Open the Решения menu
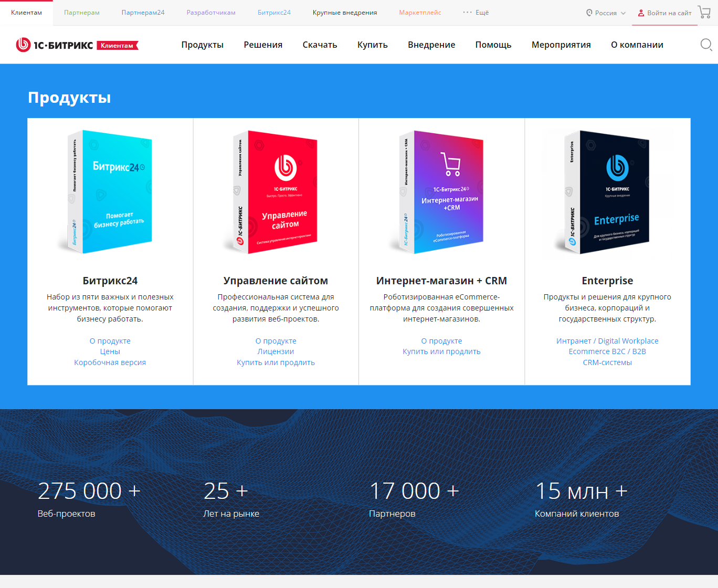 [x=263, y=45]
